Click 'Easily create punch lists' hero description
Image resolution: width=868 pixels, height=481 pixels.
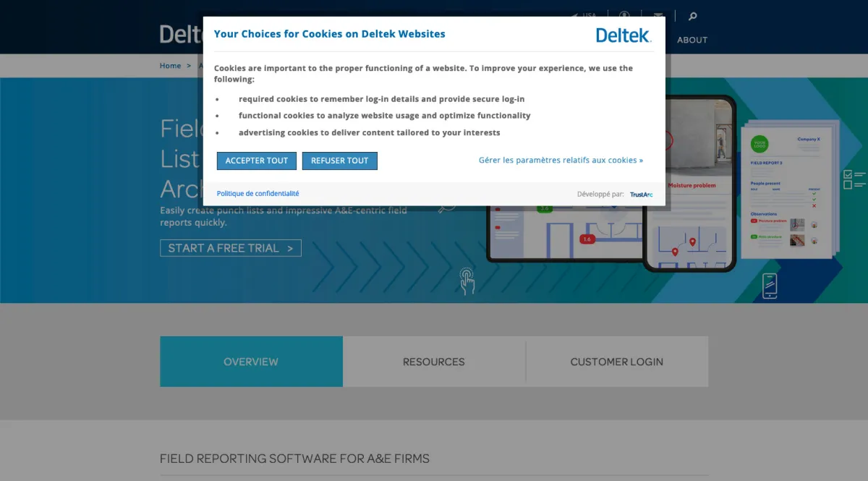click(x=284, y=216)
